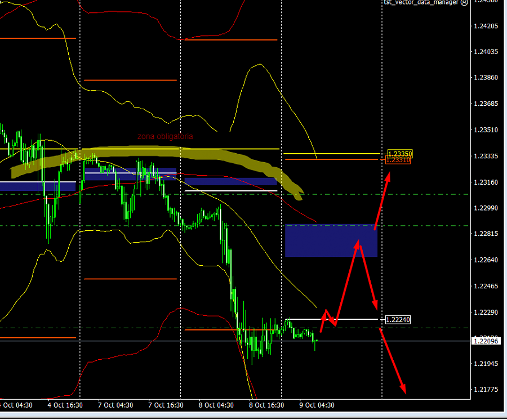Click 1.22815 on the price scale
The width and height of the screenshot is (507, 420).
coord(487,234)
